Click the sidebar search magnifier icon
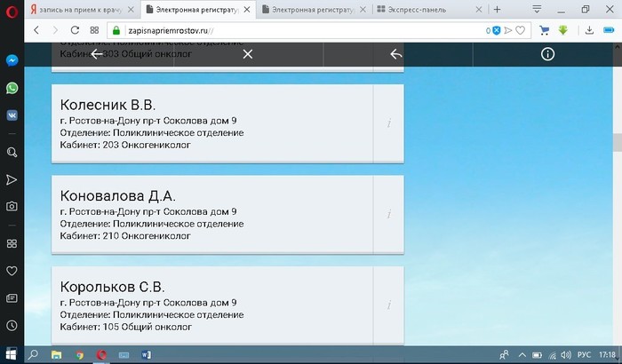This screenshot has height=364, width=622. (12, 153)
